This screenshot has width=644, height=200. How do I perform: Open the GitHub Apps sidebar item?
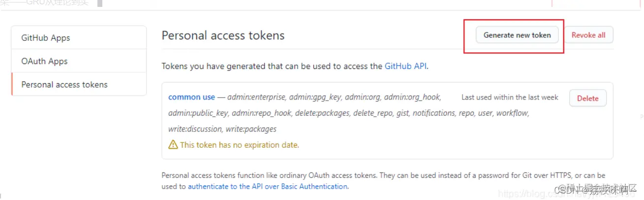pos(46,38)
